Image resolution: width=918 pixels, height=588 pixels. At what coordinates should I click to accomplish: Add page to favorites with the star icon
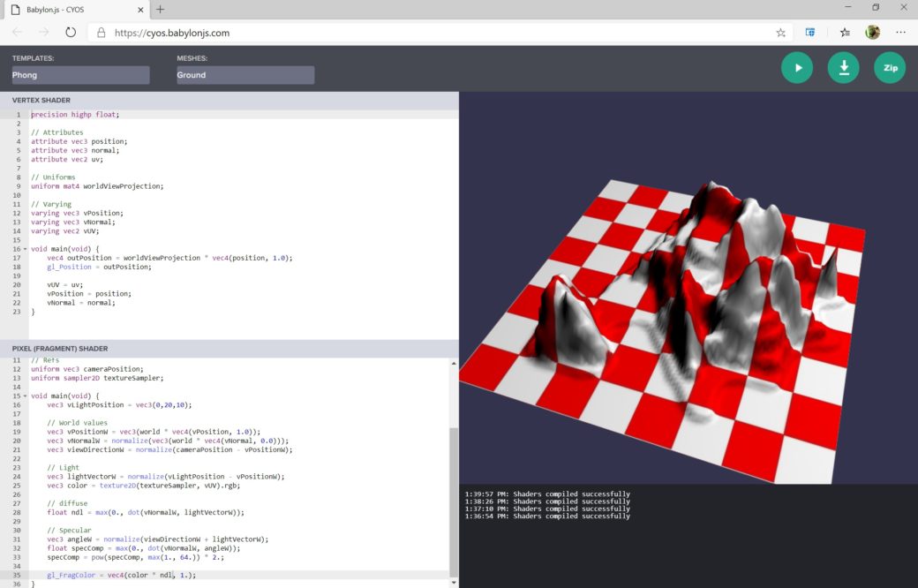click(780, 31)
